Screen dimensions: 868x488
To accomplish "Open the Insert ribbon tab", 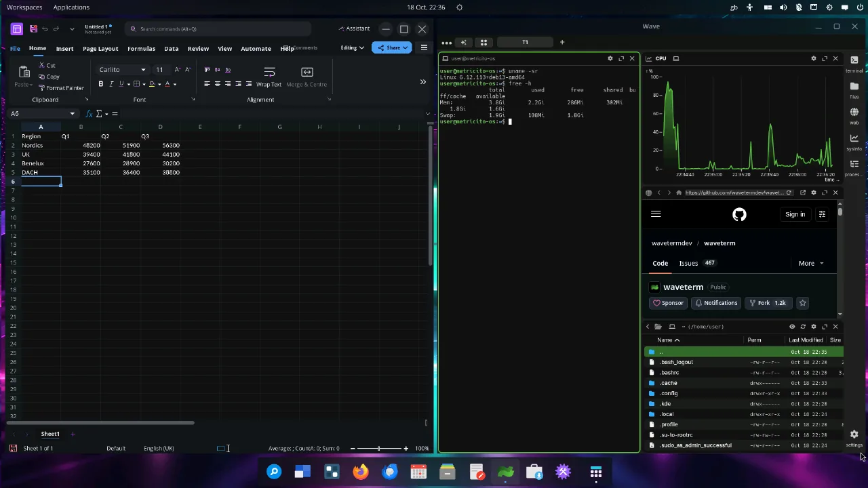I will pos(64,49).
